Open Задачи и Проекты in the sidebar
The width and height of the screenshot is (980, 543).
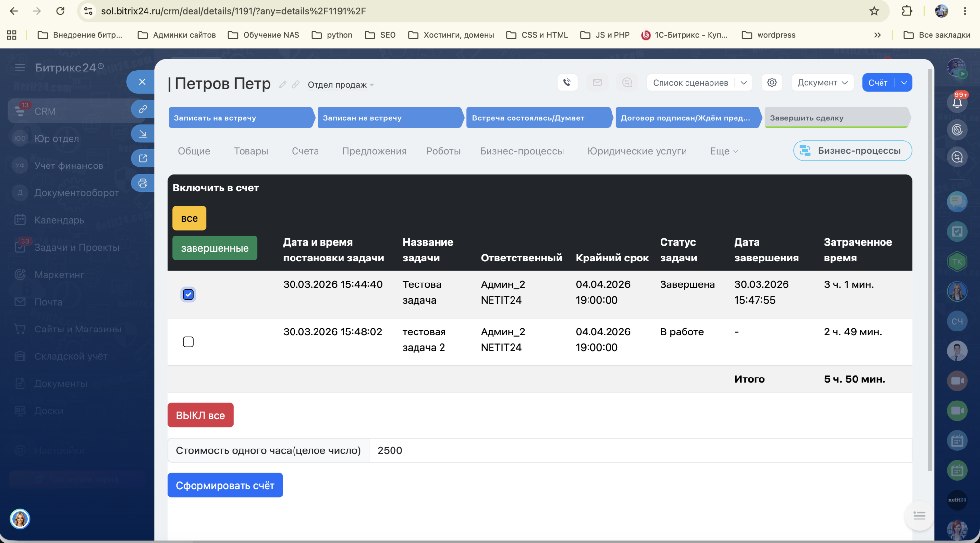pyautogui.click(x=76, y=247)
